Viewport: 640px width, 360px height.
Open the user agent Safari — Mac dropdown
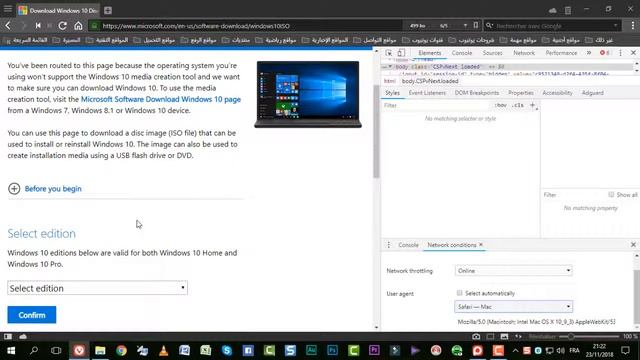(x=513, y=307)
